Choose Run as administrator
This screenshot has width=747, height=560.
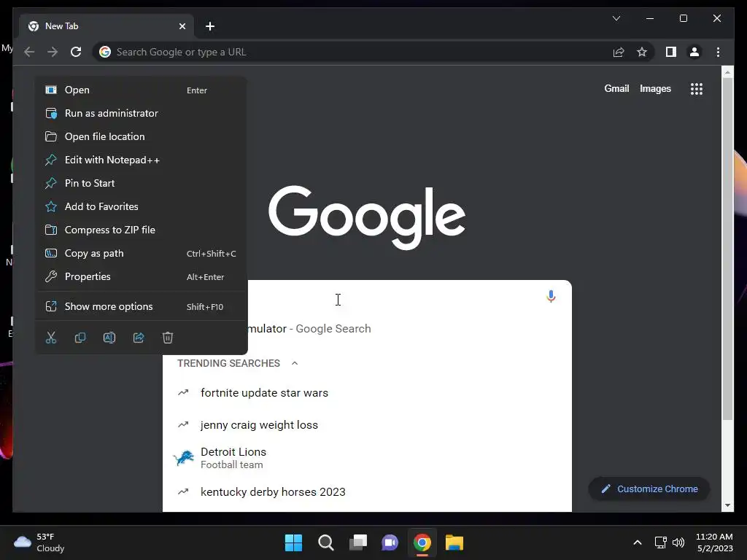click(141, 113)
